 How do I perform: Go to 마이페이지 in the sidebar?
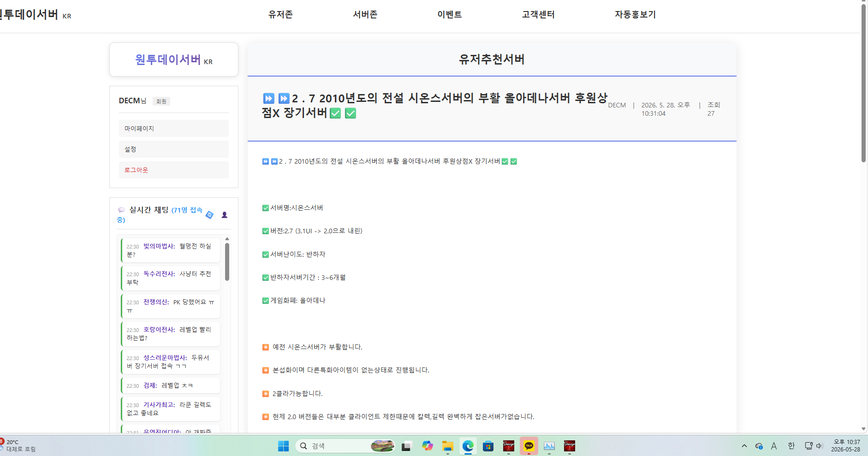coord(174,129)
